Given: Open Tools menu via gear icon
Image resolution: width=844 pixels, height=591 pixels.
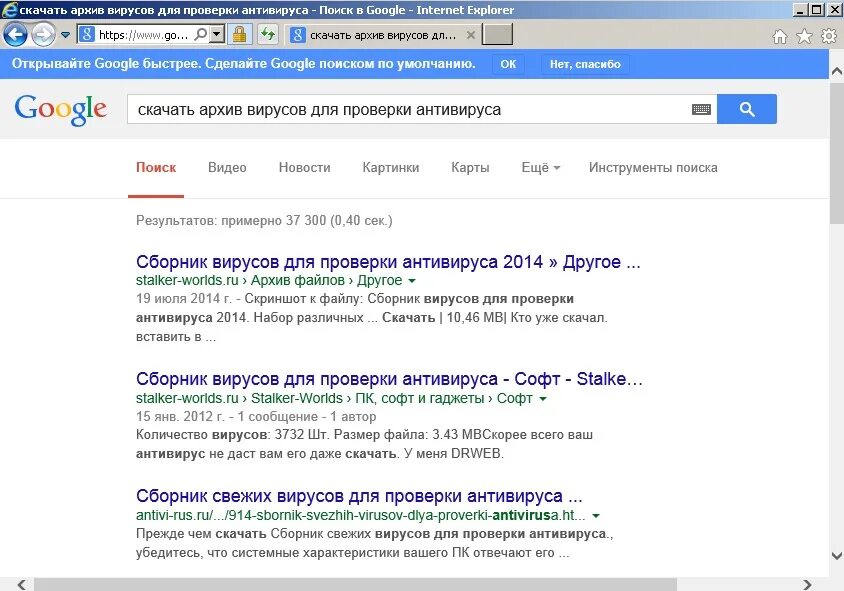Looking at the screenshot, I should (x=828, y=36).
